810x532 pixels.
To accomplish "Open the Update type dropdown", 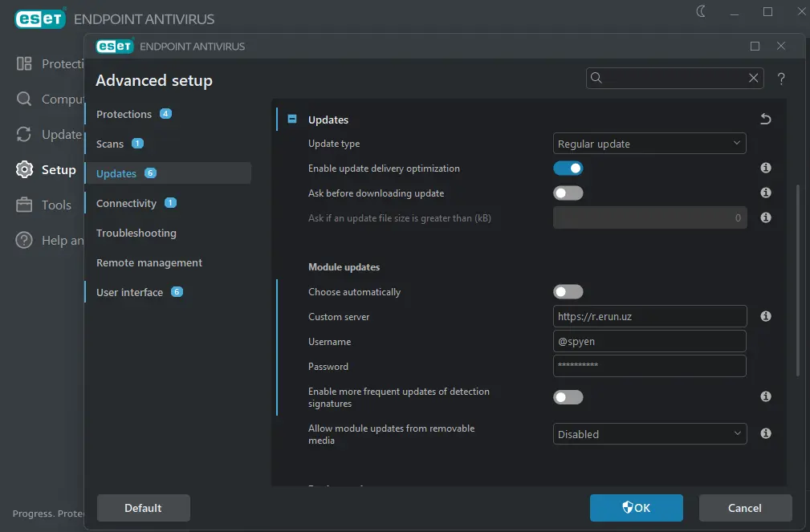I will pos(649,144).
